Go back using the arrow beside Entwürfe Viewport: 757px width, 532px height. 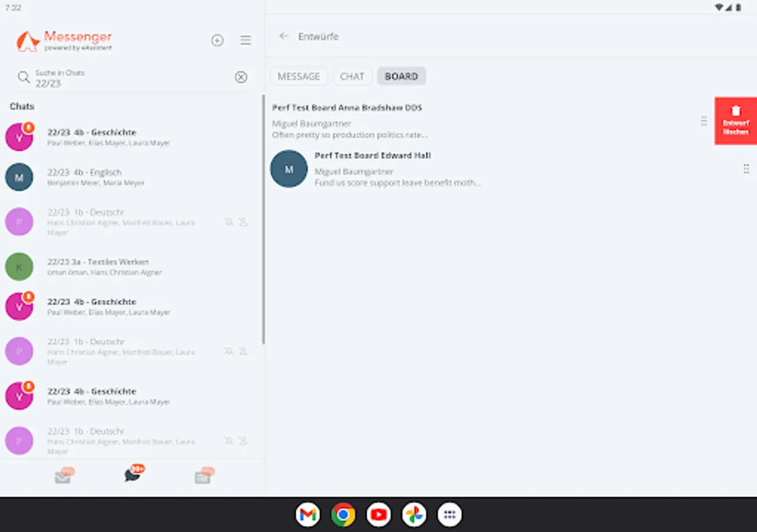point(284,36)
